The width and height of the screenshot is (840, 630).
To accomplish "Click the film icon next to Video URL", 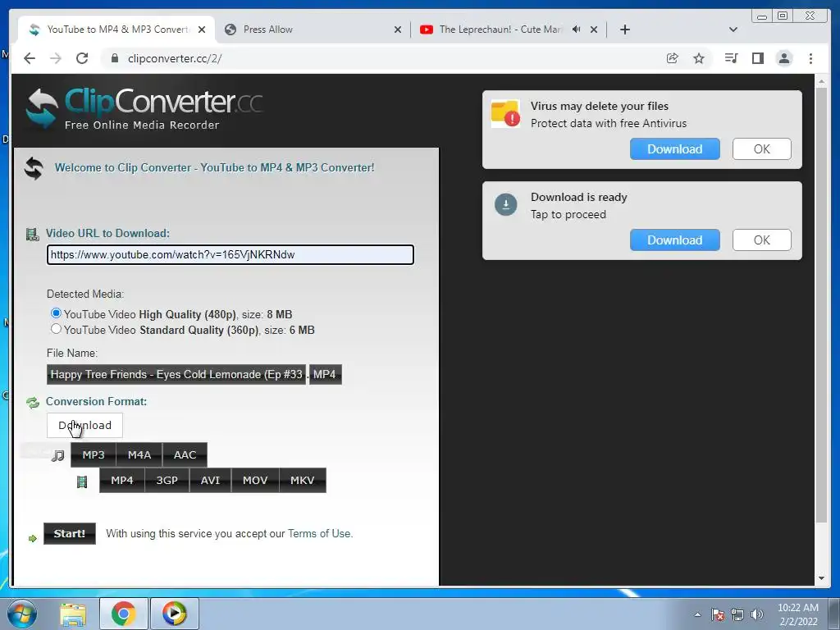I will pos(33,234).
